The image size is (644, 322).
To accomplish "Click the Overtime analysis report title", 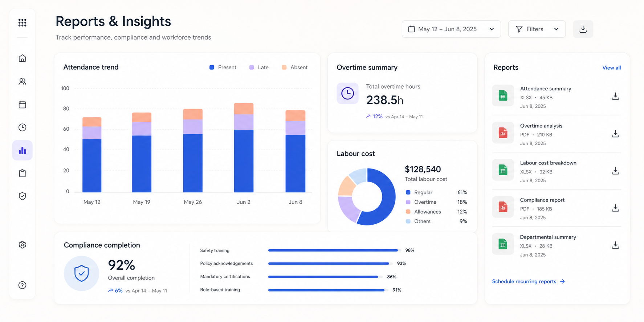I will pos(541,126).
